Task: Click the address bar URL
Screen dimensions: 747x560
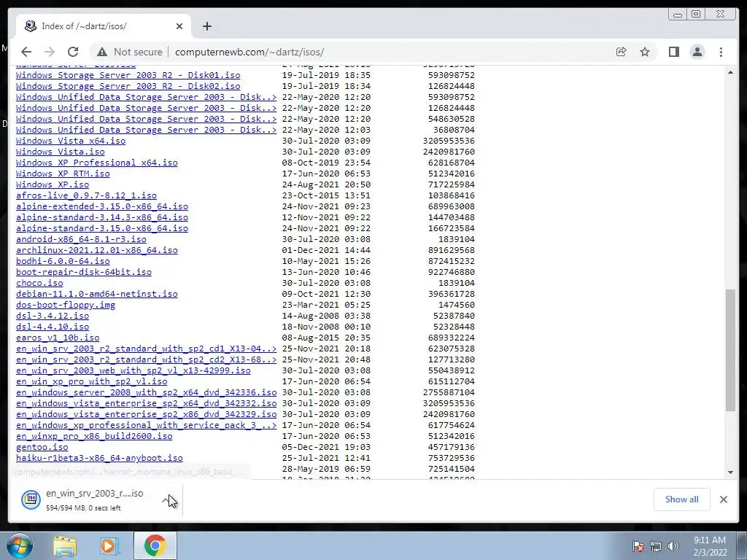Action: click(x=249, y=52)
